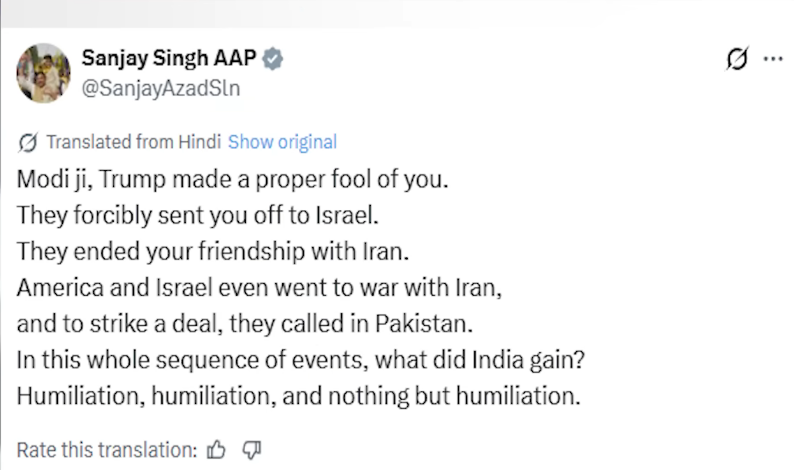Click the blue verified badge
This screenshot has height=470, width=794.
coord(273,59)
